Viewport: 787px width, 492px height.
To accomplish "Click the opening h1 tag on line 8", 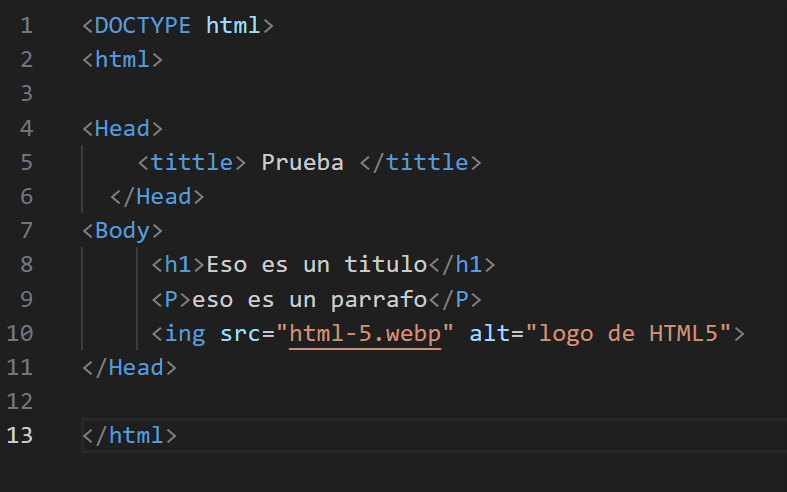I will pyautogui.click(x=178, y=265).
